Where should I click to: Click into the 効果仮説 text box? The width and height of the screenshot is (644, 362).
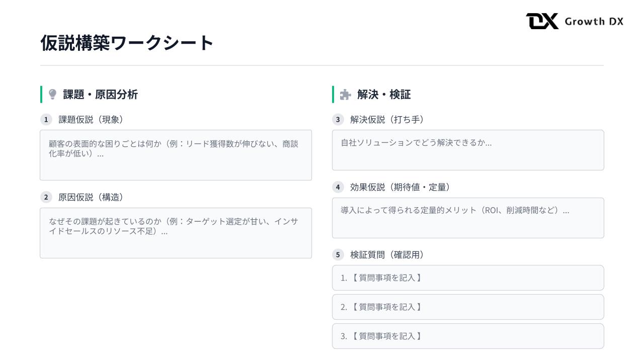467,218
